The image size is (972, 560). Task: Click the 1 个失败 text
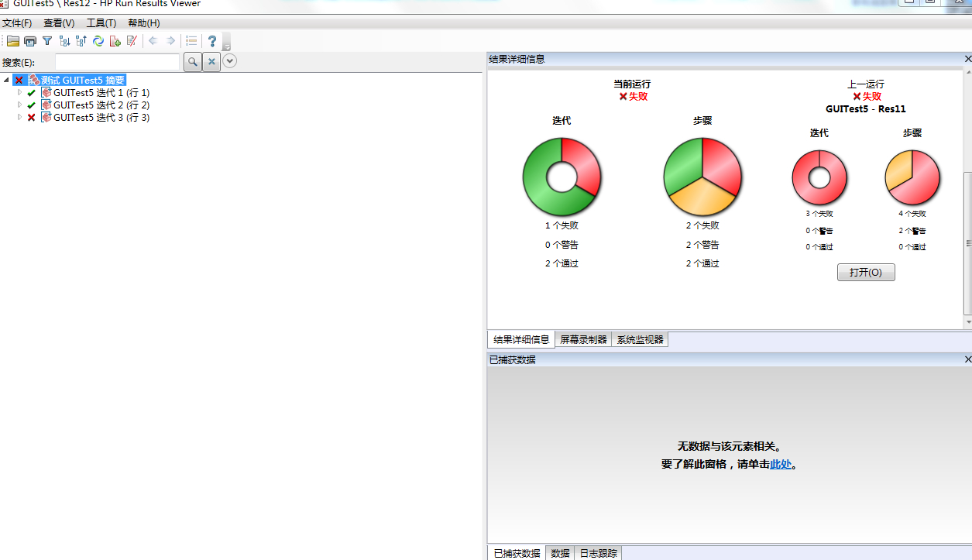point(562,225)
